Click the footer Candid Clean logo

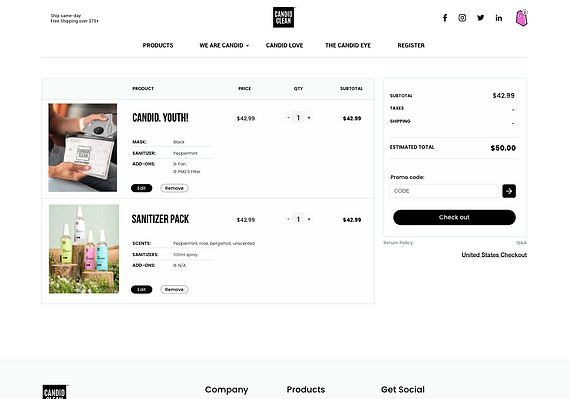tap(55, 392)
